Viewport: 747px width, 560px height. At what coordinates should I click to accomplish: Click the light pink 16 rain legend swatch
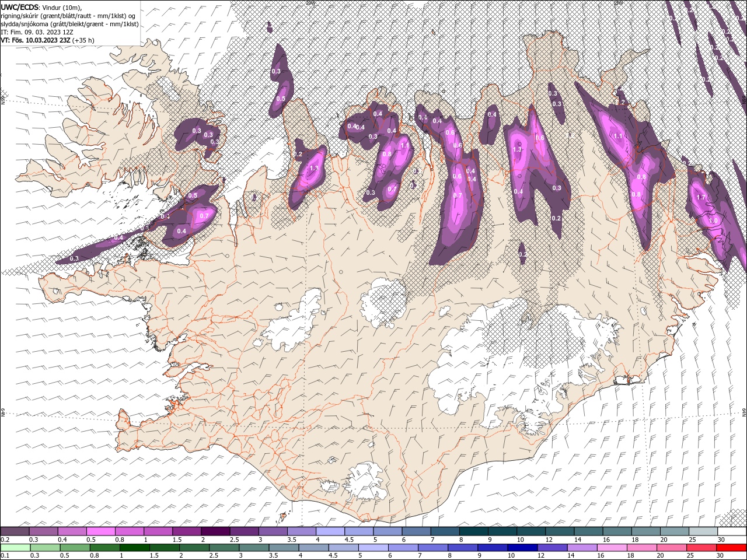click(x=612, y=547)
